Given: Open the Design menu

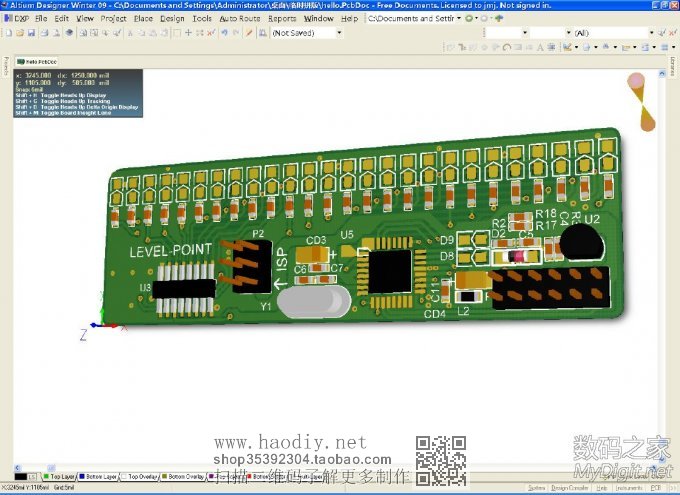Looking at the screenshot, I should [x=172, y=18].
